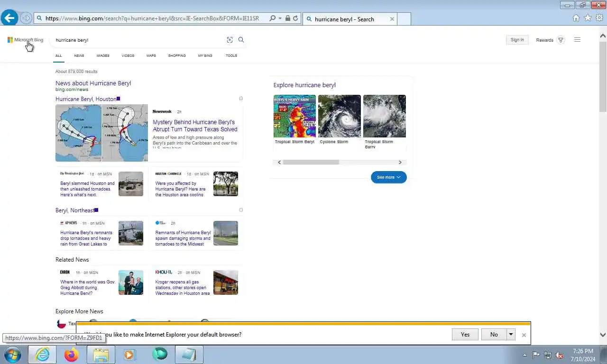
Task: Open the Internet Explorer Tools gear
Action: [x=599, y=18]
